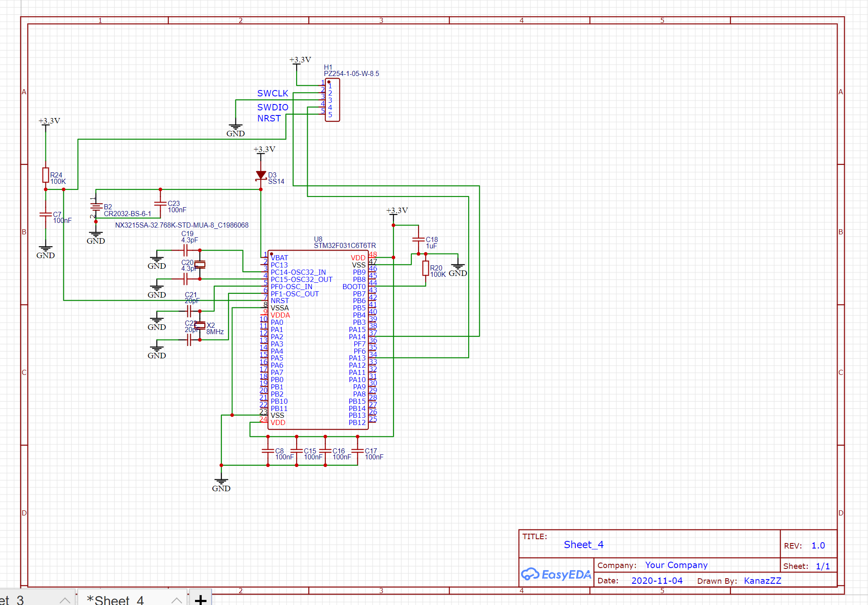Viewport: 868px width, 605px height.
Task: Click the CR2032-BS-6-1 battery label
Action: (127, 214)
